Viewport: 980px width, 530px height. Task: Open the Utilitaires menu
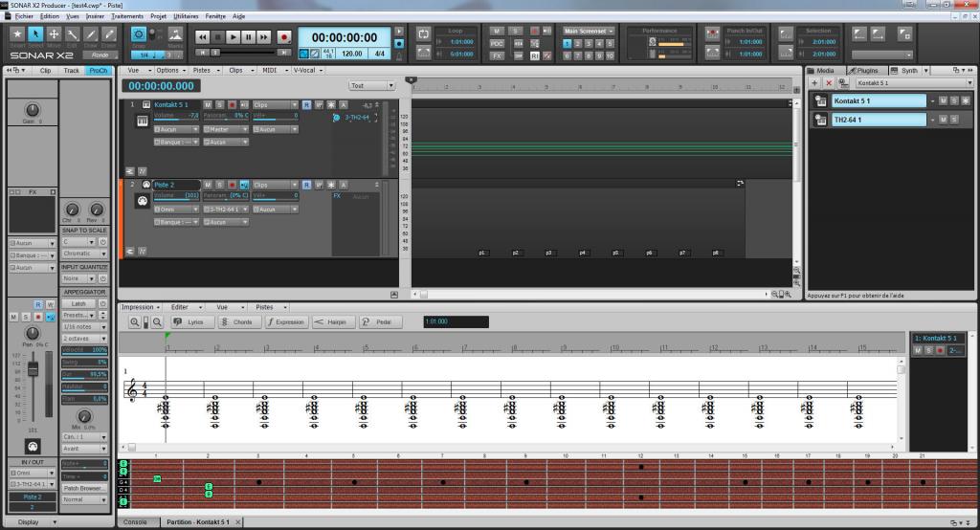(x=186, y=16)
